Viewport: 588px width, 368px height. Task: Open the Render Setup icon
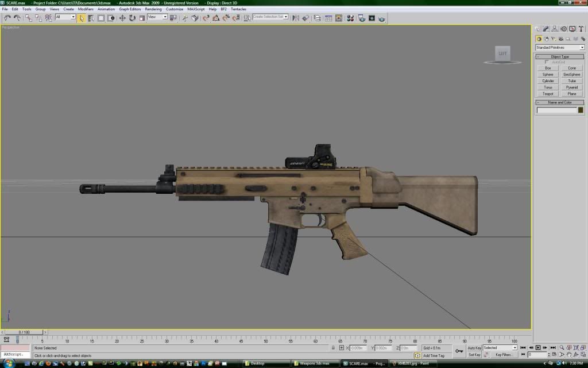[x=362, y=18]
